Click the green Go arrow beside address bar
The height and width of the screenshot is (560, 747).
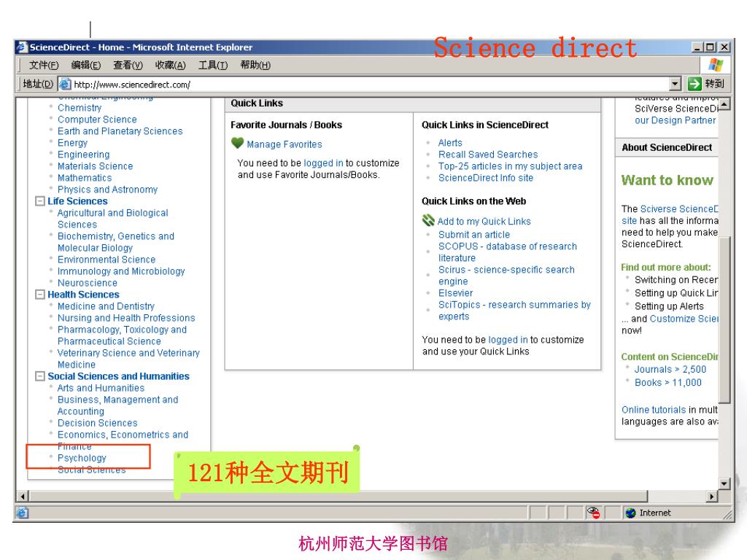point(694,85)
